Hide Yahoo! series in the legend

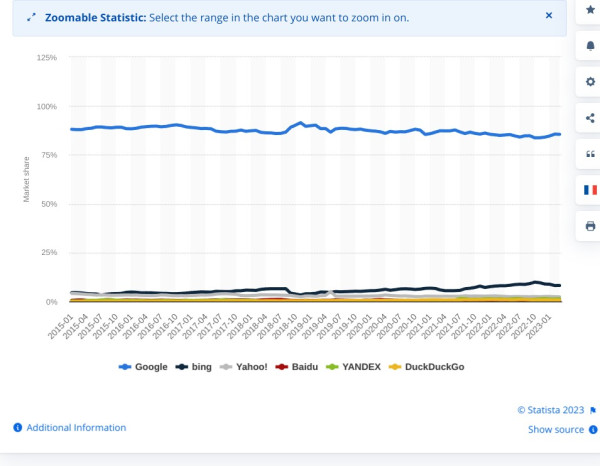(x=244, y=367)
